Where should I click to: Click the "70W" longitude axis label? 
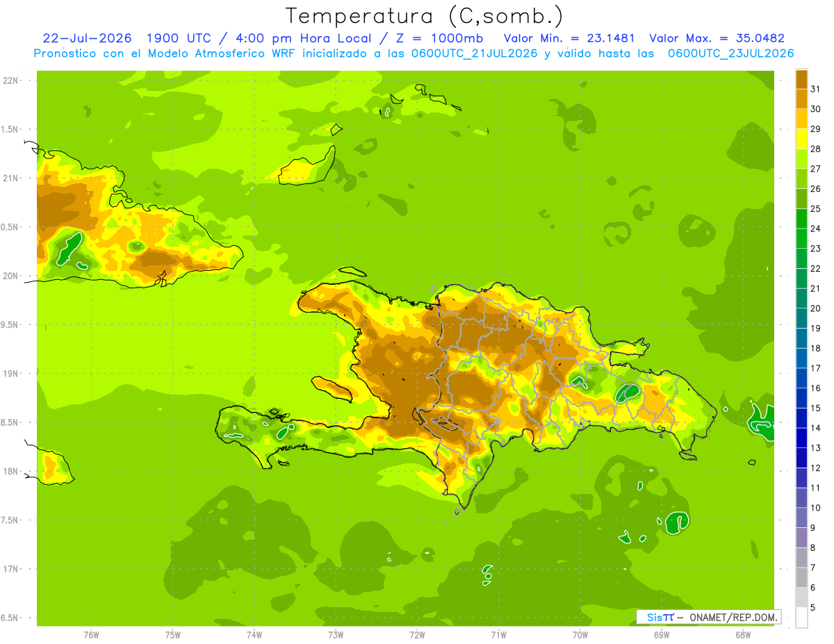[580, 634]
